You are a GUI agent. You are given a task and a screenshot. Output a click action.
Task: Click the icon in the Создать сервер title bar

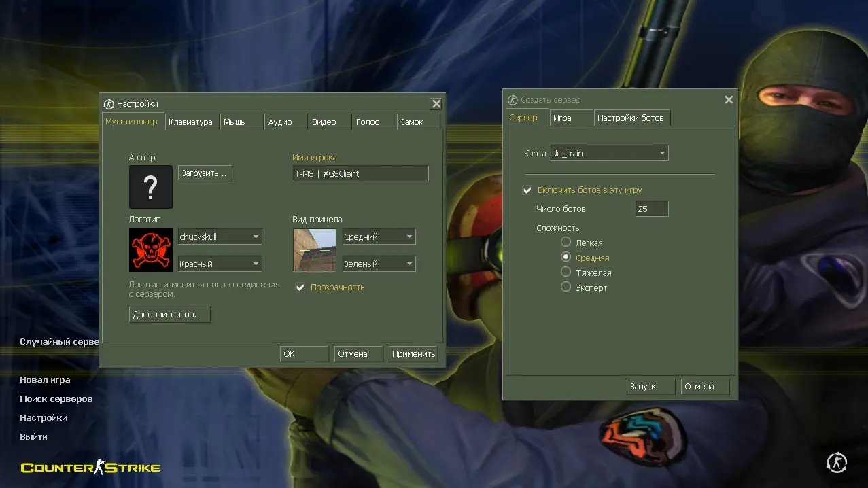pyautogui.click(x=513, y=100)
